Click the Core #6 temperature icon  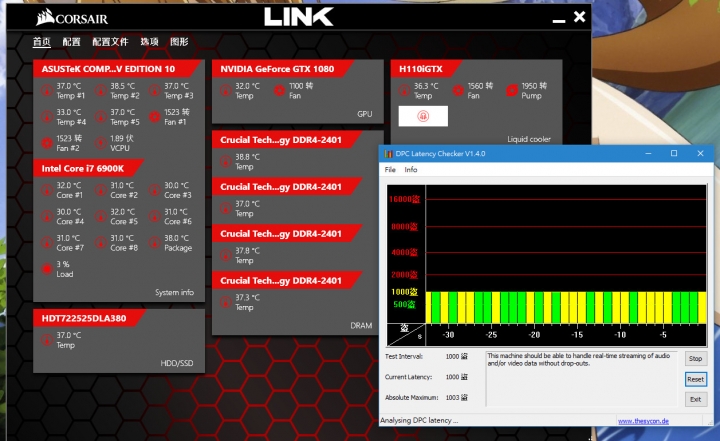pyautogui.click(x=155, y=216)
